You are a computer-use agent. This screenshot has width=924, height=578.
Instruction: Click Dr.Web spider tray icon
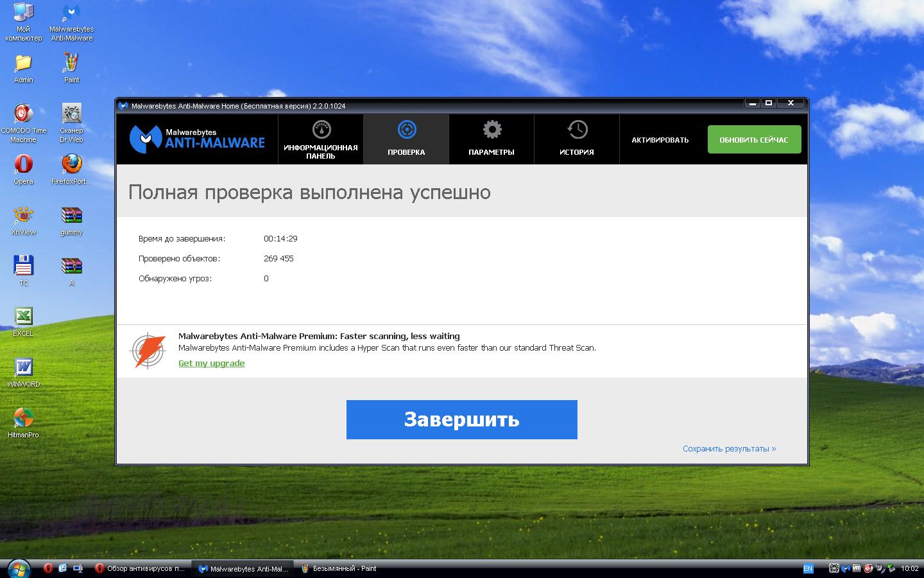coord(834,568)
